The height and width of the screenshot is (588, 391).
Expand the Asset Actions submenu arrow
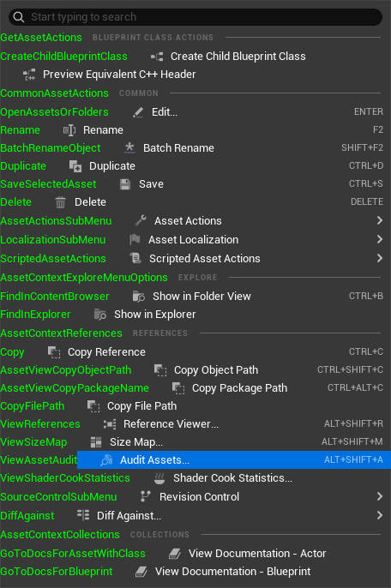tap(380, 220)
